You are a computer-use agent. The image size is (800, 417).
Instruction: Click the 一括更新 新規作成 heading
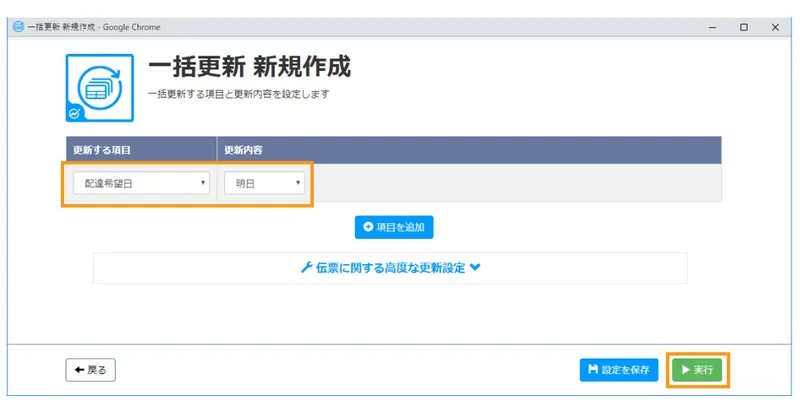click(x=249, y=67)
